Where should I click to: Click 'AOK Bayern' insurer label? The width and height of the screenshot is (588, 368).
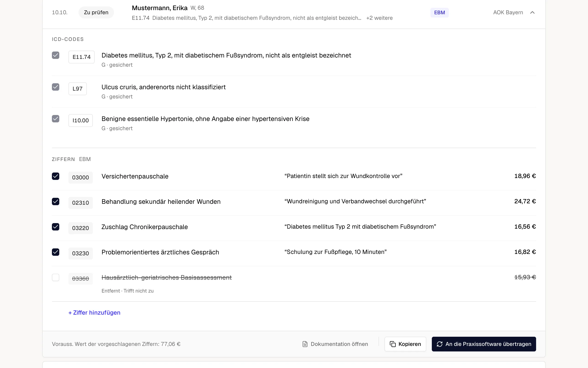508,12
